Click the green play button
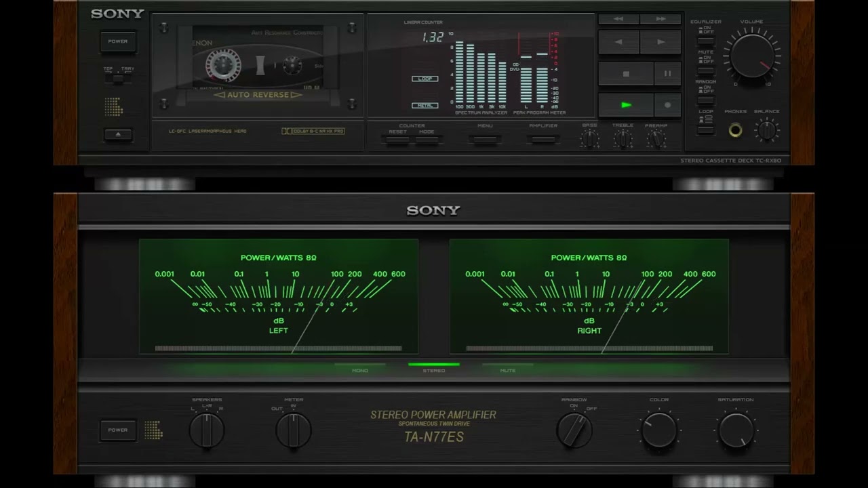The height and width of the screenshot is (488, 868). pos(626,105)
